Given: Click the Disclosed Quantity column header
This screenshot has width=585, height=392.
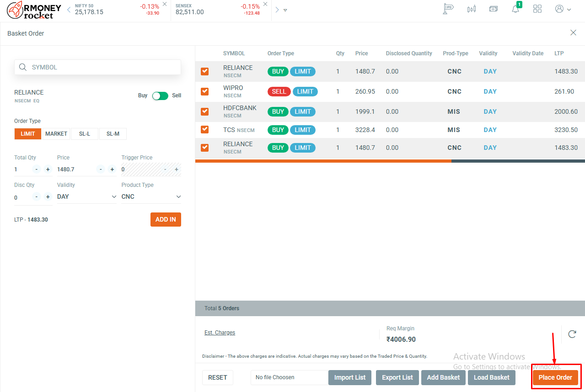Looking at the screenshot, I should tap(409, 53).
